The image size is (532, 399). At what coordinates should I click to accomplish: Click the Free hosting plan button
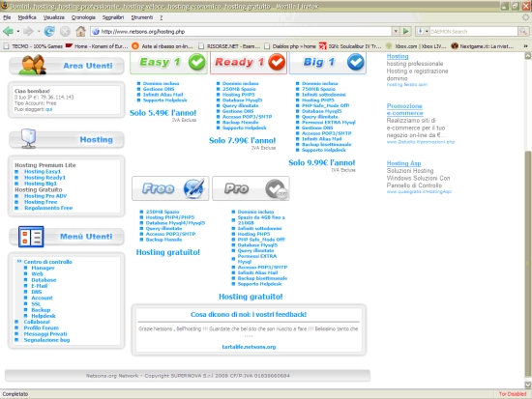tap(170, 188)
